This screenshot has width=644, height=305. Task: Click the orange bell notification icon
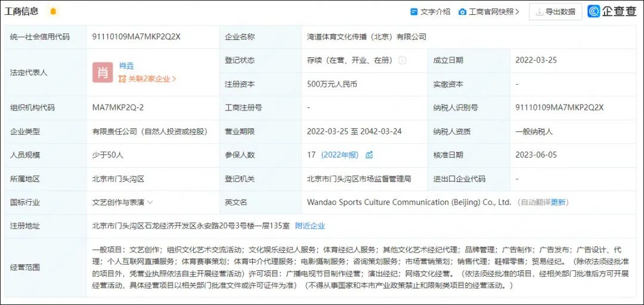53,11
